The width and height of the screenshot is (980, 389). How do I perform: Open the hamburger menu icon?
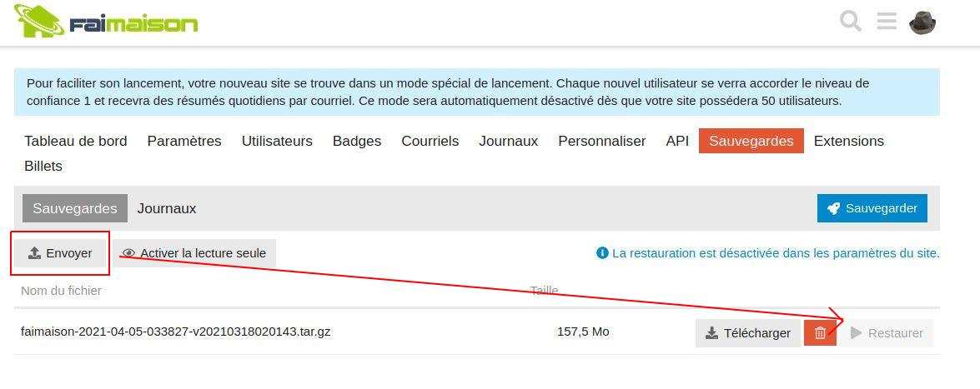click(x=887, y=22)
